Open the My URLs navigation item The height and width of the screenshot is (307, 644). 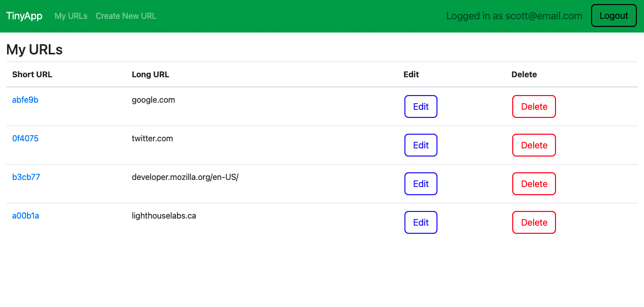(x=71, y=16)
